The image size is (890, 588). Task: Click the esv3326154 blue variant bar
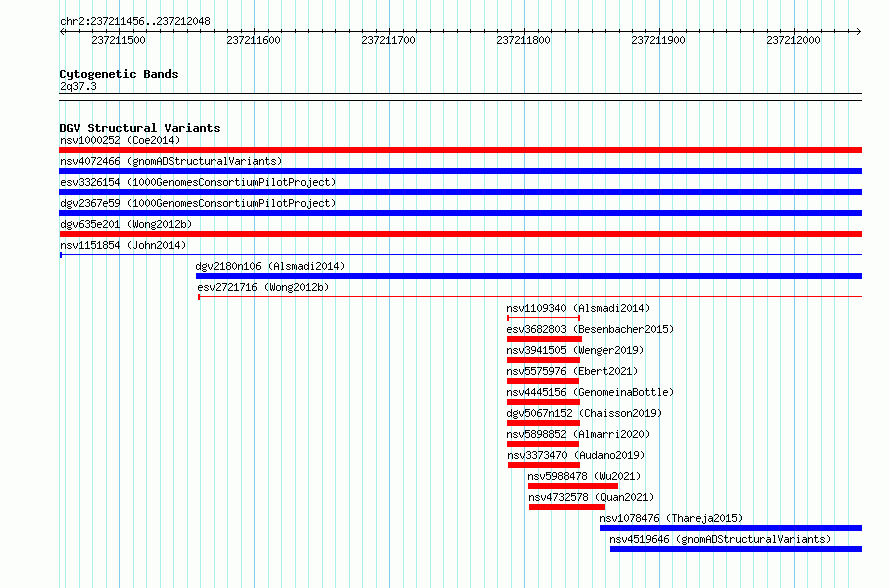point(460,192)
